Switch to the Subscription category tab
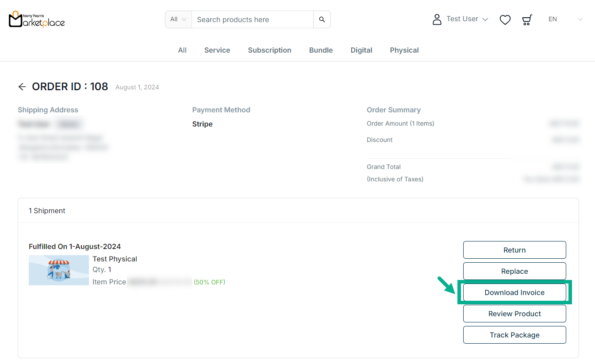595x364 pixels. pos(269,50)
